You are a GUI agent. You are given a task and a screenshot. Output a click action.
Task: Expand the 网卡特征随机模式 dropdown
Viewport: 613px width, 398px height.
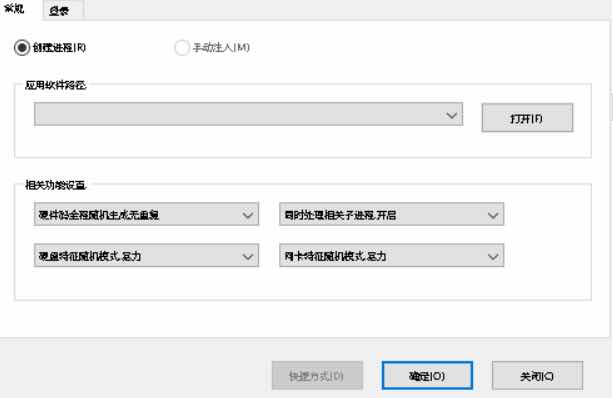[391, 256]
